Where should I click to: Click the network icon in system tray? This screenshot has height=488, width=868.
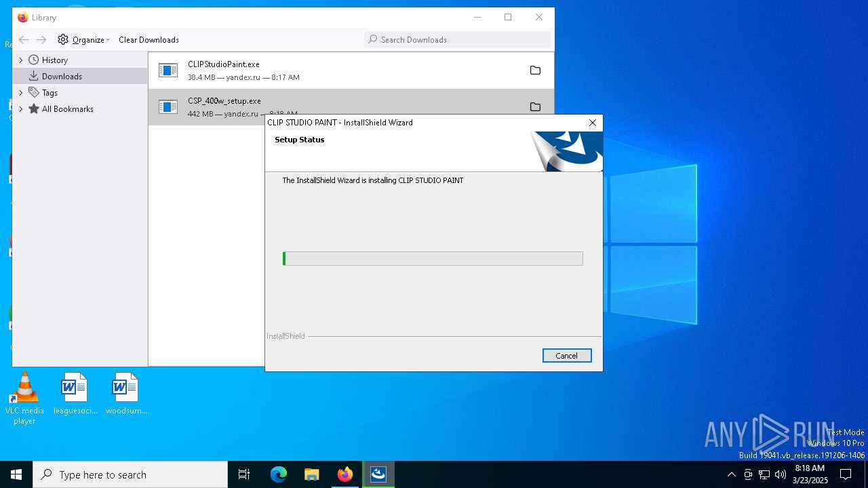point(764,474)
